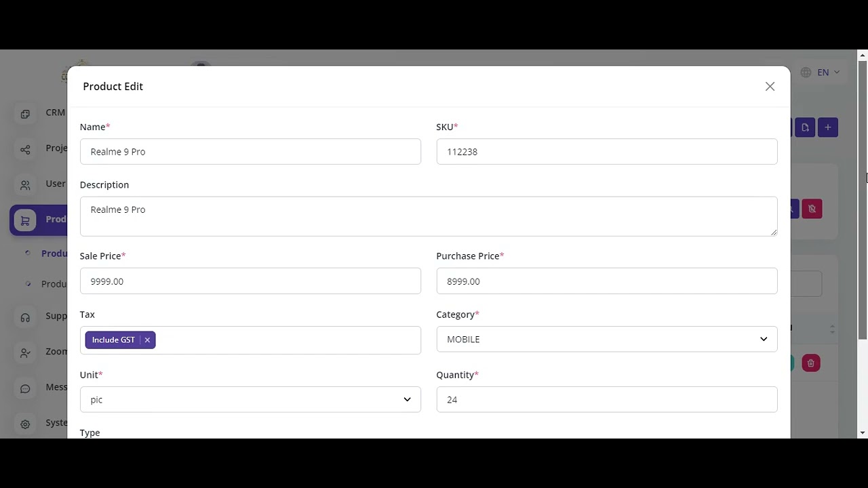This screenshot has width=868, height=488.
Task: Click the purple plus add product button
Action: point(828,127)
